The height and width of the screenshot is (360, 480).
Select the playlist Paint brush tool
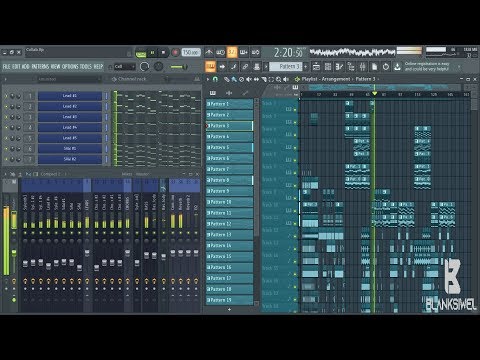pos(234,79)
